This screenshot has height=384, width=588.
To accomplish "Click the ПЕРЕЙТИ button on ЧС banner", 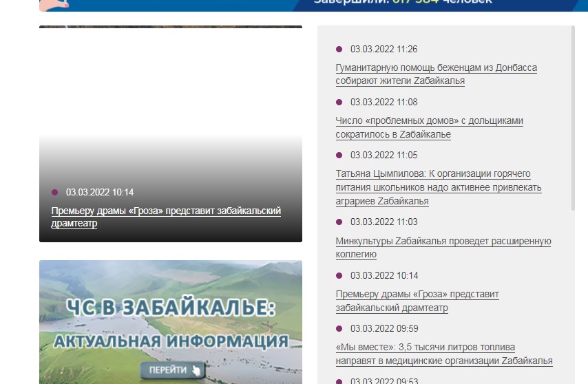I will 172,370.
